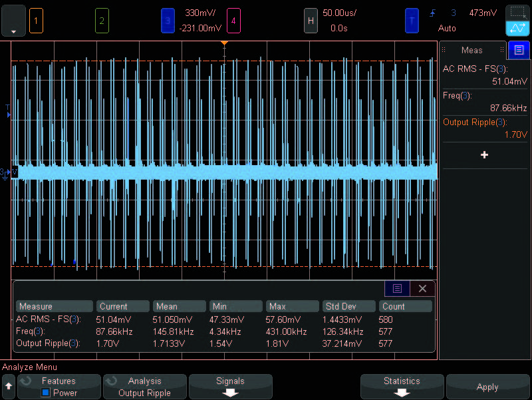Viewport: 532px width, 400px height.
Task: Toggle channel 1 on
Action: pyautogui.click(x=36, y=21)
